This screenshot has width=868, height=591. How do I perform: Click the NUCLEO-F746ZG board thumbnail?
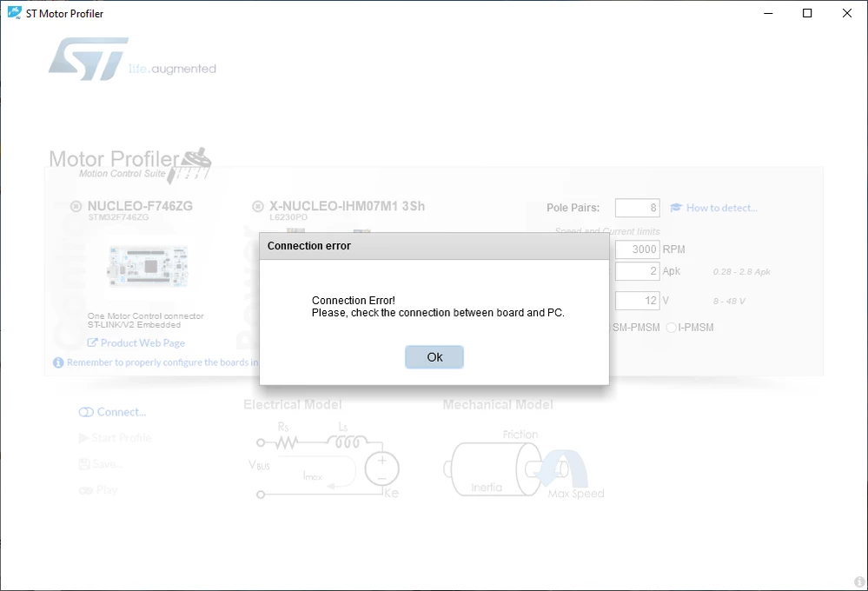tap(149, 267)
